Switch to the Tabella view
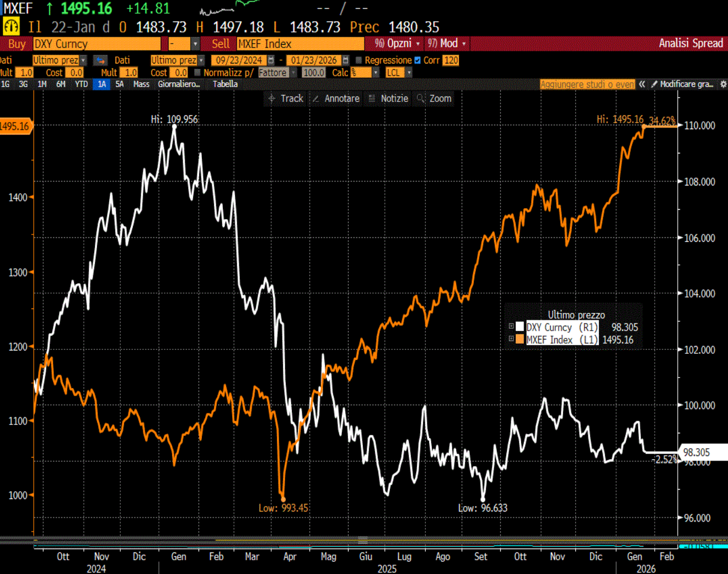The width and height of the screenshot is (728, 574). pyautogui.click(x=225, y=84)
